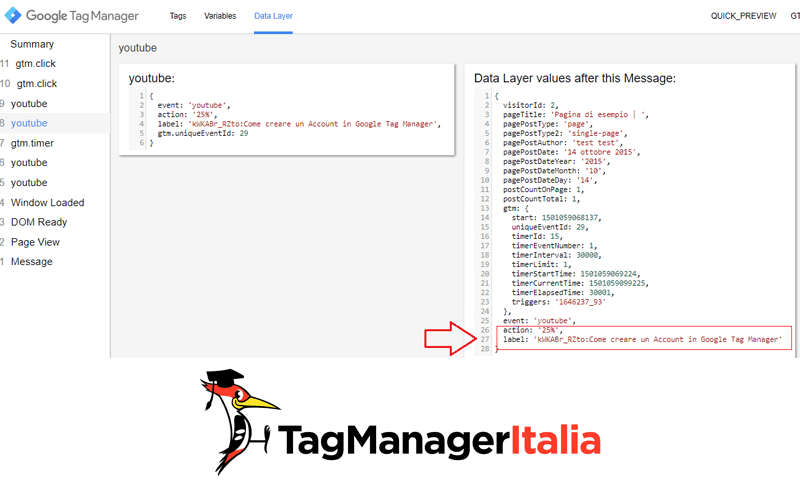Select event 1 Message

[32, 262]
